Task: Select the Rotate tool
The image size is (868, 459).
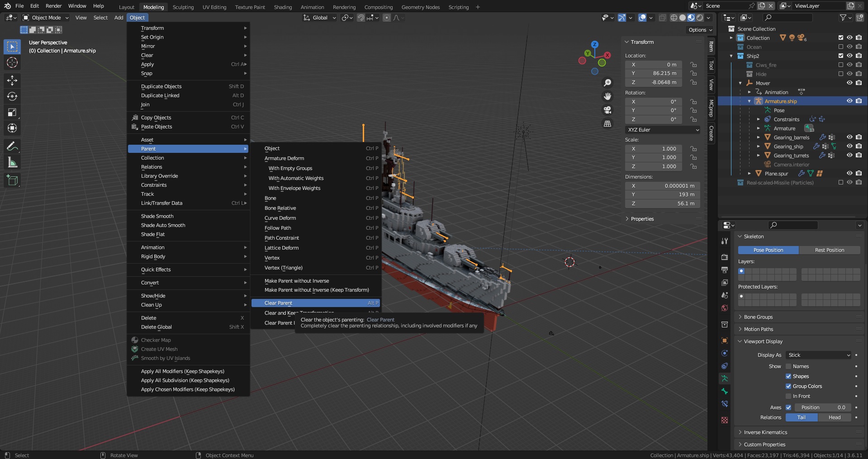Action: coord(12,96)
